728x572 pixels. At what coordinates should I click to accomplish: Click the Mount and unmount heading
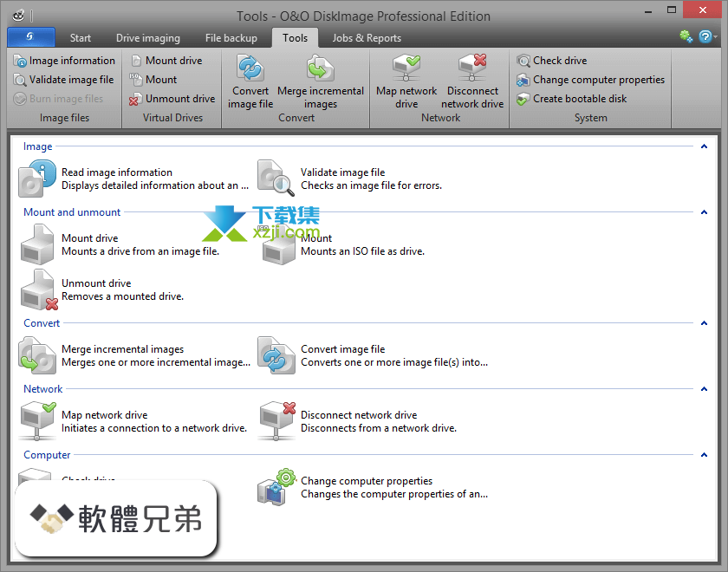coord(72,212)
